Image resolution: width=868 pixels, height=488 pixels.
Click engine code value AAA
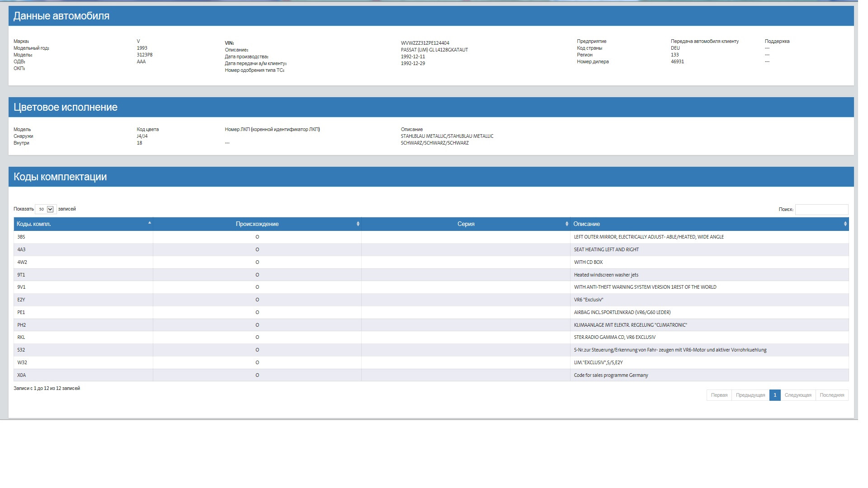(x=141, y=61)
